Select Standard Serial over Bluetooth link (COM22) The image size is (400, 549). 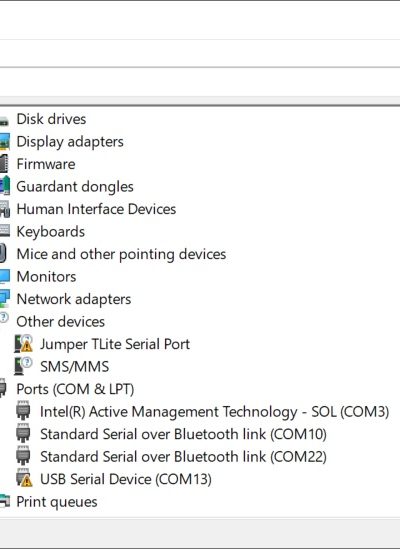(x=183, y=457)
